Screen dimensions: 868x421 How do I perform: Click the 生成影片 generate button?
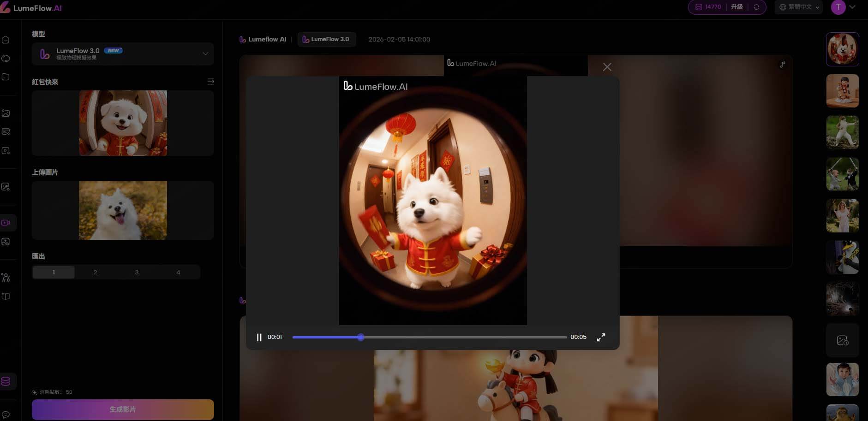pyautogui.click(x=123, y=409)
